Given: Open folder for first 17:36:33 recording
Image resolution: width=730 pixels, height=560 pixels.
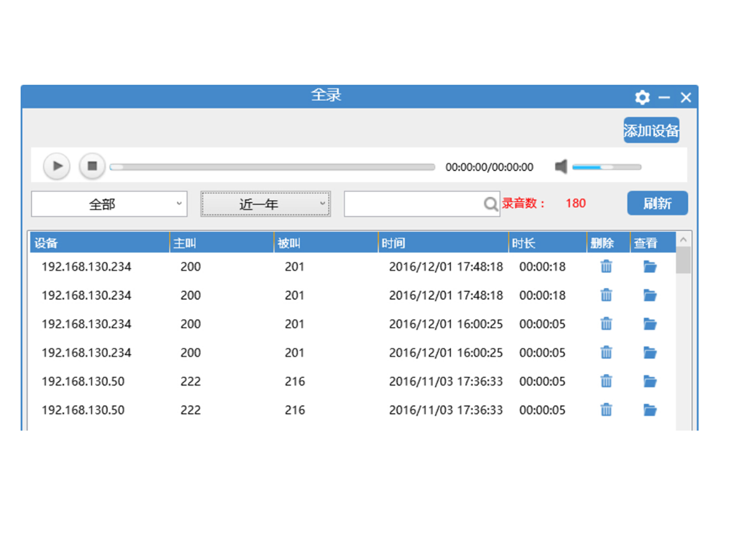Looking at the screenshot, I should pos(650,381).
